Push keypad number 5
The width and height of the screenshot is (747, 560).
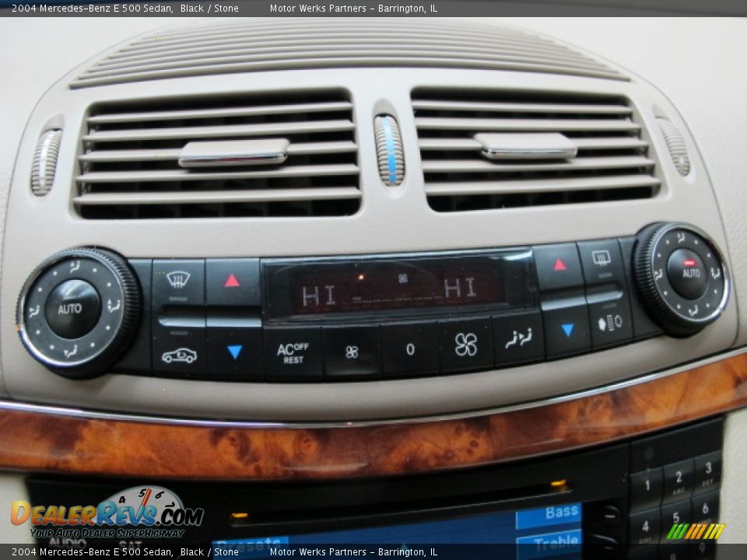pos(676,518)
